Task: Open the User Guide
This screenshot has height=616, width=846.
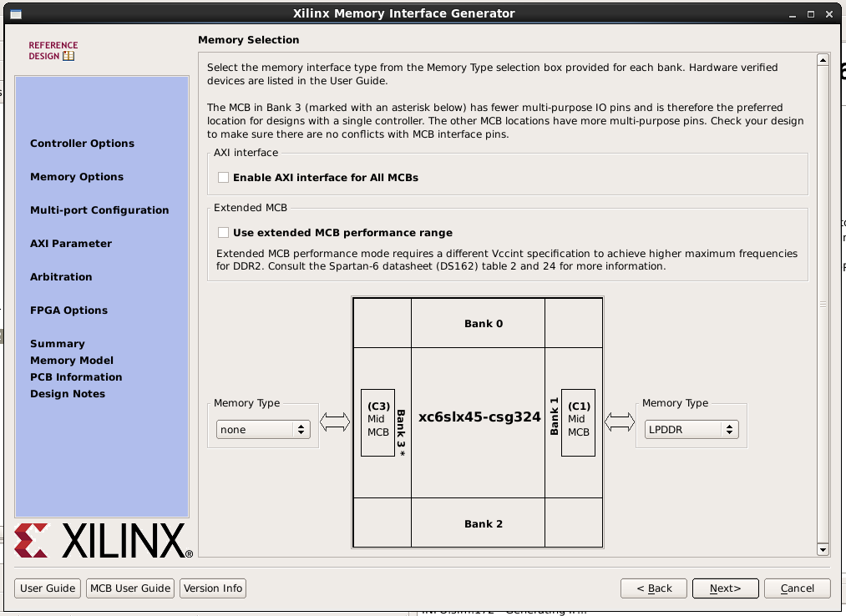Action: [x=48, y=588]
